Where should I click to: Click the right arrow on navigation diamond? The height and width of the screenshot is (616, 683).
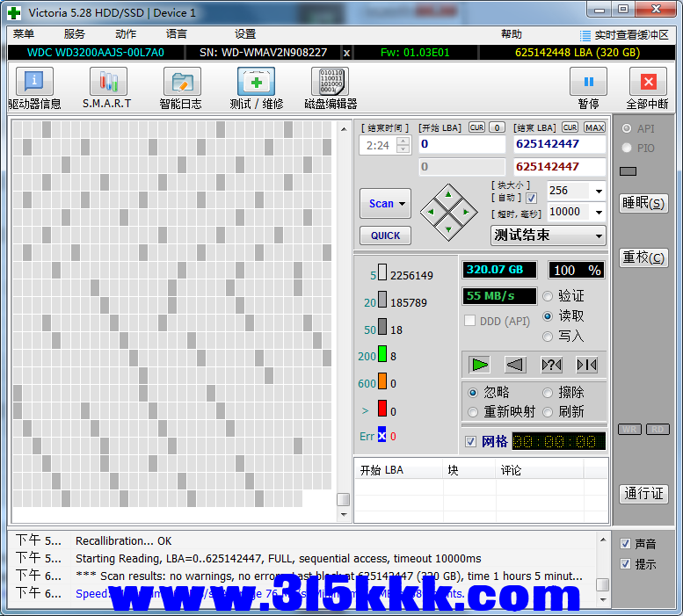point(466,212)
